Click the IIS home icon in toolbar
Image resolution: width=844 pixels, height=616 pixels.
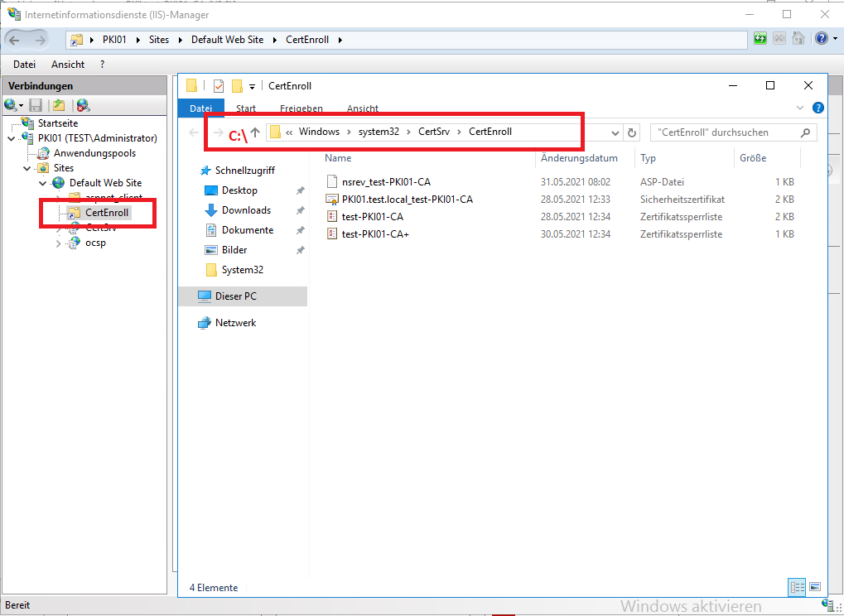coord(798,39)
